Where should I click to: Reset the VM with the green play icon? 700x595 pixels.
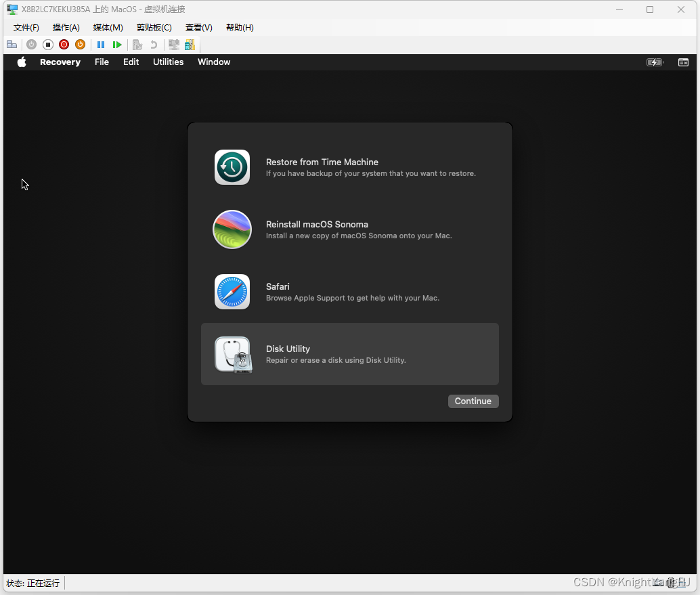(117, 45)
